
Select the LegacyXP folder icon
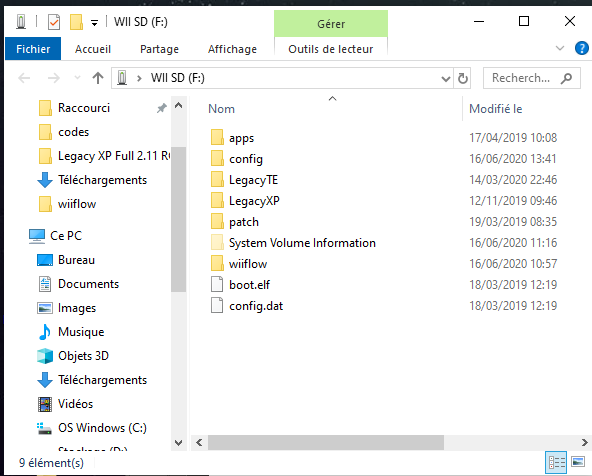point(217,200)
